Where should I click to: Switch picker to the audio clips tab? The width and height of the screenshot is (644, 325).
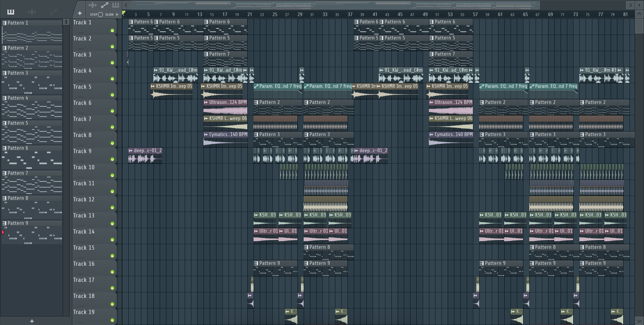(x=32, y=12)
